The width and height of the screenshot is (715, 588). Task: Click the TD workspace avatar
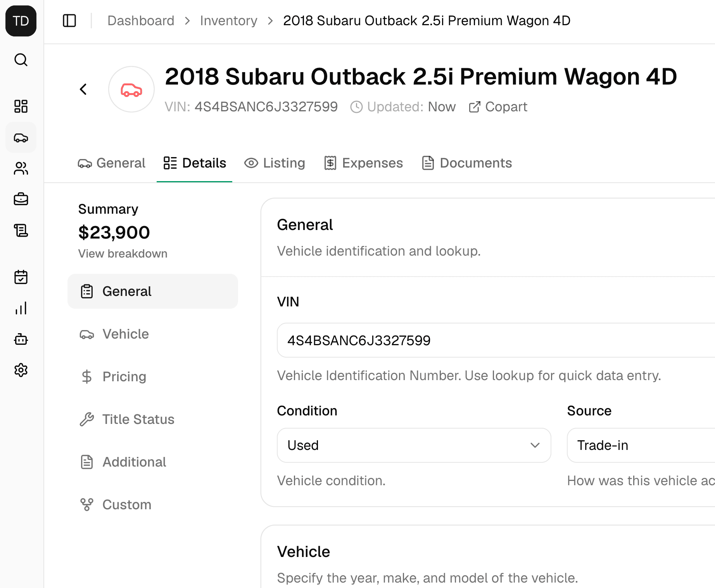(21, 21)
